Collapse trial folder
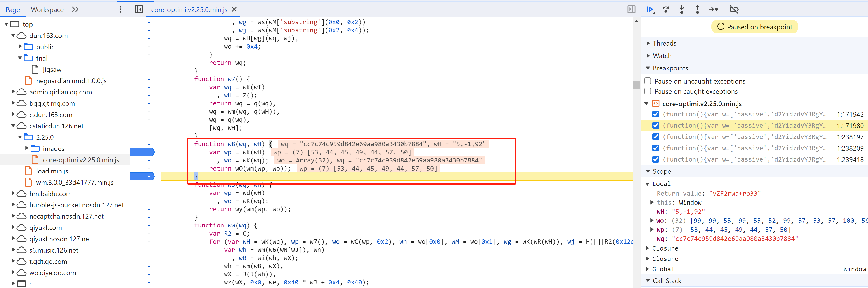Image resolution: width=868 pixels, height=288 pixels. click(x=20, y=58)
